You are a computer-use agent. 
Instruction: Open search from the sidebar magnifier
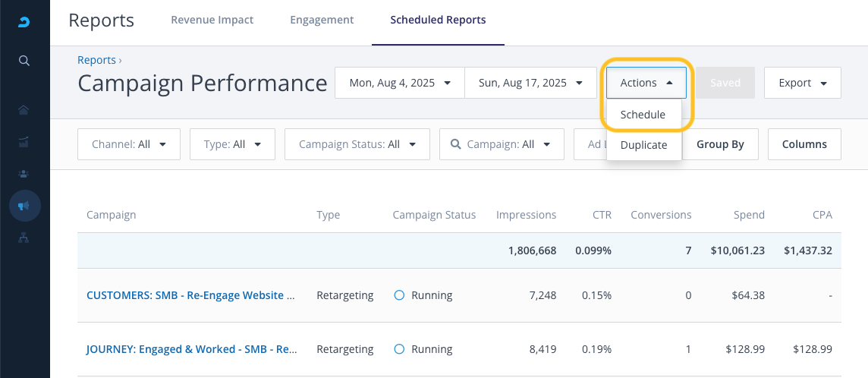pos(24,61)
